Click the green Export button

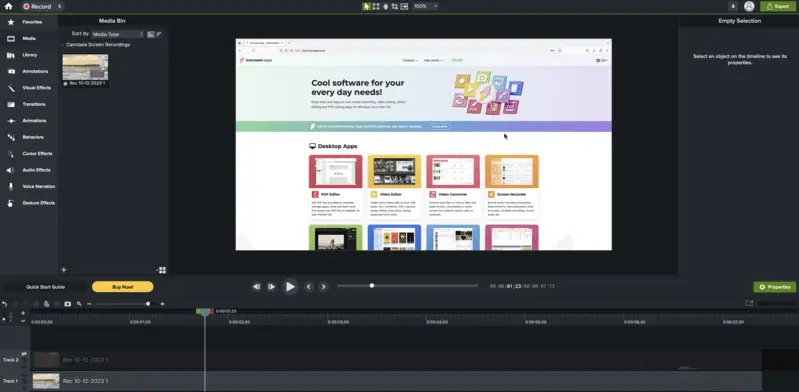(778, 6)
